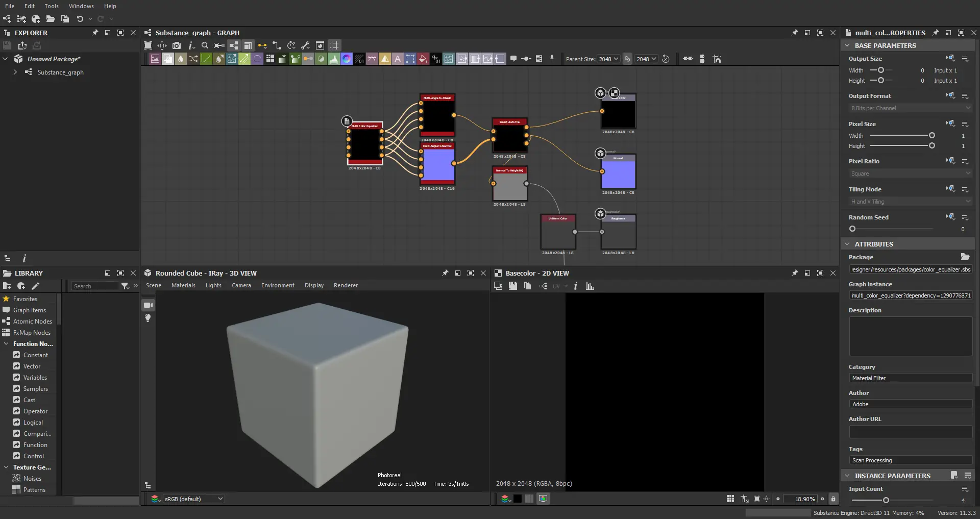Select Atomic Nodes in the library
The image size is (980, 519).
click(32, 322)
